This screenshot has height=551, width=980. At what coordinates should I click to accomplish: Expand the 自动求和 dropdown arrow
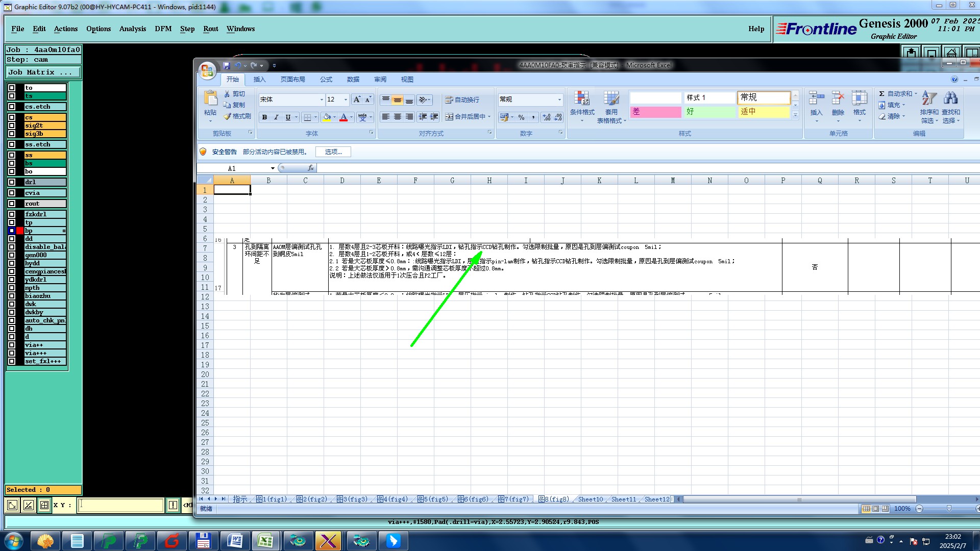[916, 94]
